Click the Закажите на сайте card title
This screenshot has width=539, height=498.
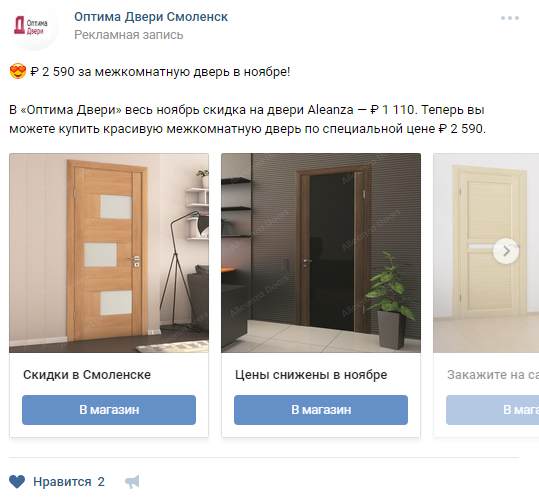[493, 375]
